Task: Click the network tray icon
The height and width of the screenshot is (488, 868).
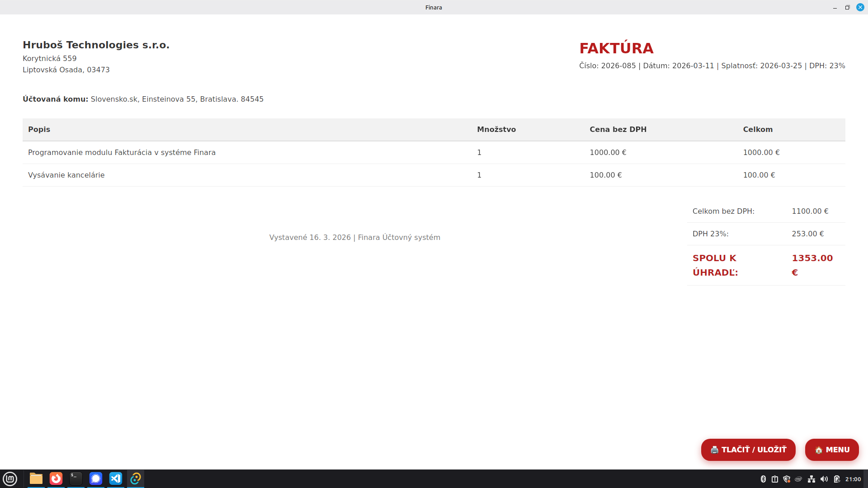Action: pos(811,479)
